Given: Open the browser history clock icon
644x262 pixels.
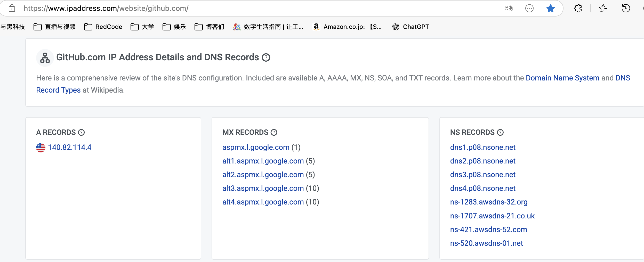Looking at the screenshot, I should (626, 9).
